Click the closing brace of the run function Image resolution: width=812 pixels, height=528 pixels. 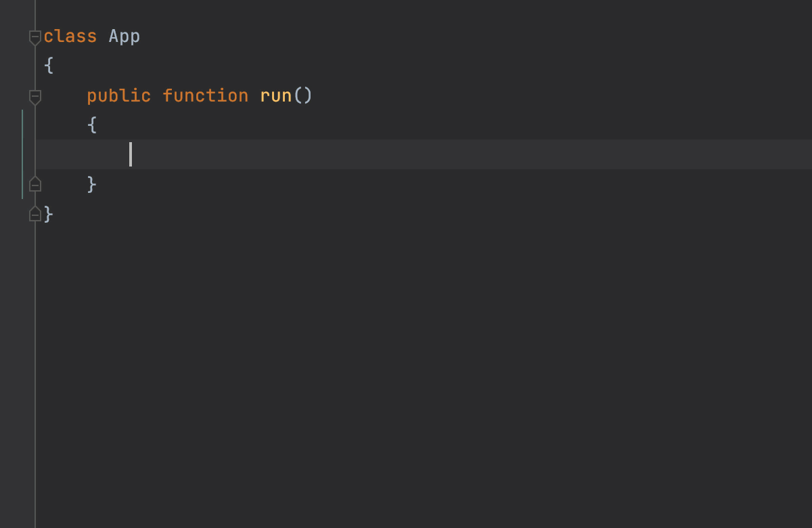click(x=92, y=184)
